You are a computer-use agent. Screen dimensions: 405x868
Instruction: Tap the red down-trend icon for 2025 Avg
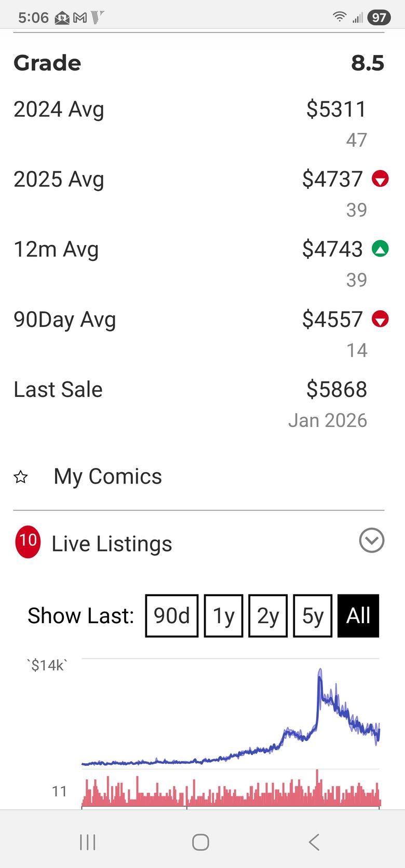tap(380, 179)
